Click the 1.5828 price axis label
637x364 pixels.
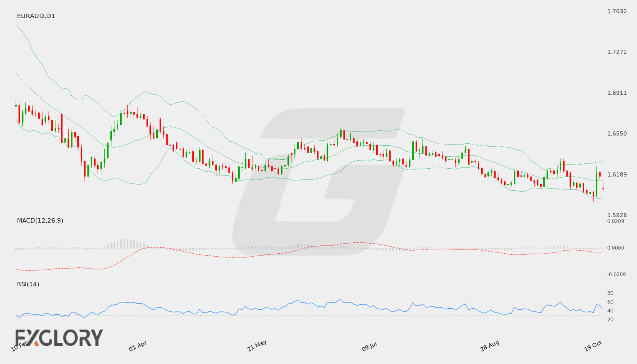[617, 215]
